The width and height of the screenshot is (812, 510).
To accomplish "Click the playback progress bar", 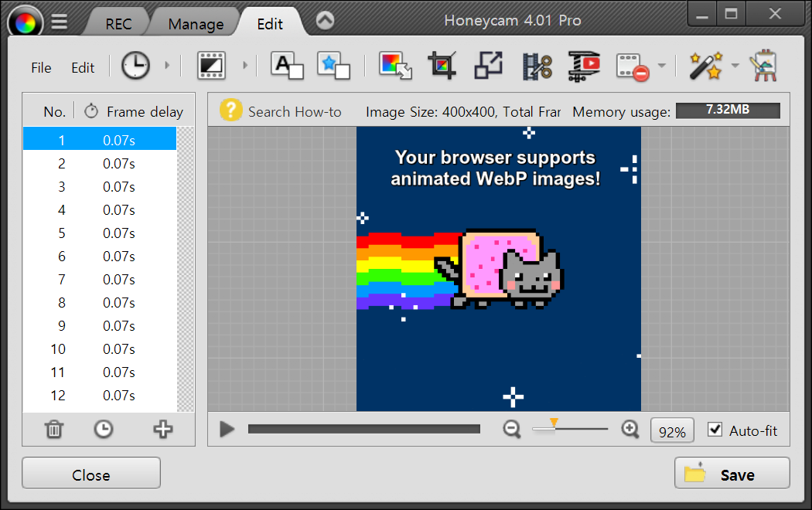I will pyautogui.click(x=364, y=429).
